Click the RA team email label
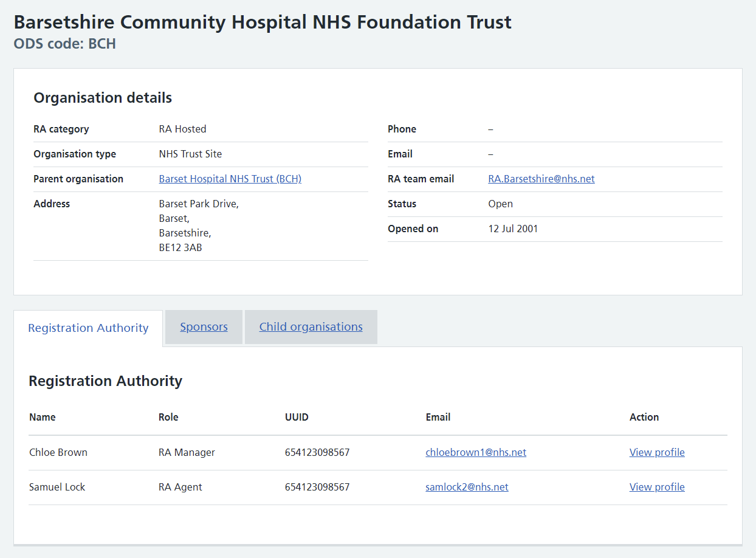This screenshot has width=756, height=558. (x=421, y=179)
